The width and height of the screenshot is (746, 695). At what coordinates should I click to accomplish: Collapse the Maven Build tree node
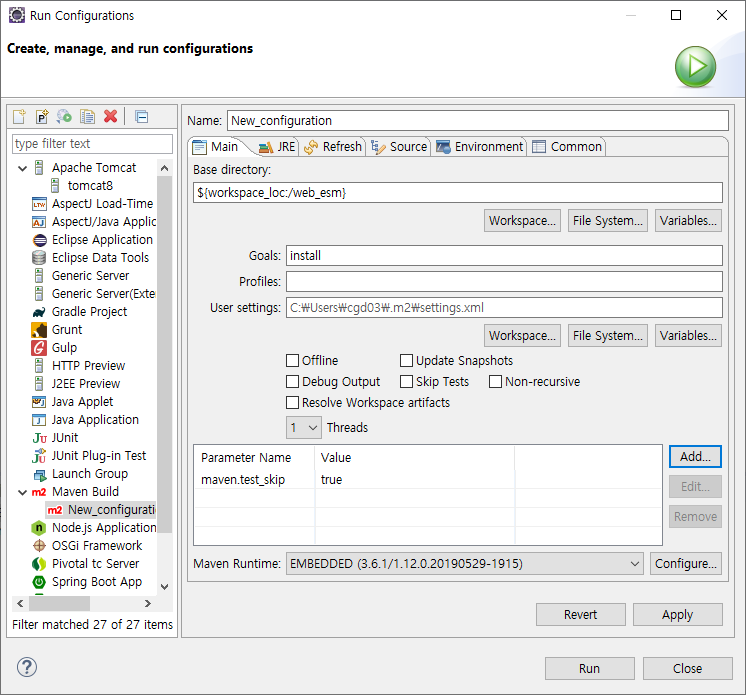[22, 492]
